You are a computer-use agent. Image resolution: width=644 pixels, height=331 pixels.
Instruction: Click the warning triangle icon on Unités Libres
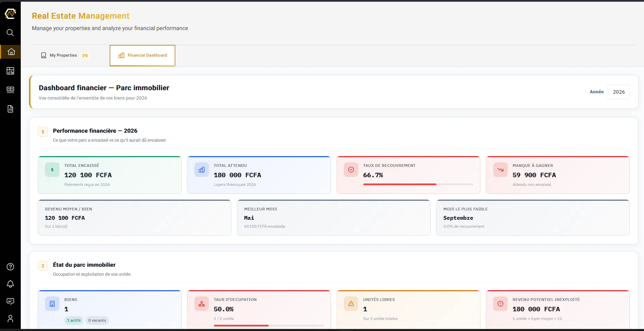[x=351, y=304]
